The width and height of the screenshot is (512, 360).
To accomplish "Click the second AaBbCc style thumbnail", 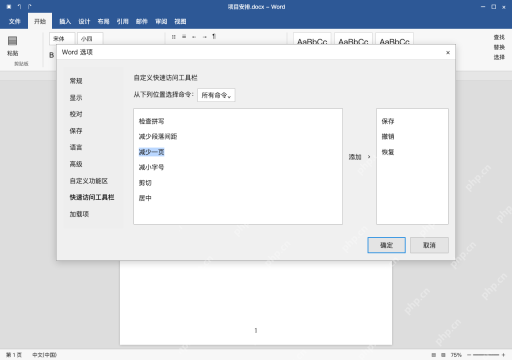I will tap(353, 39).
